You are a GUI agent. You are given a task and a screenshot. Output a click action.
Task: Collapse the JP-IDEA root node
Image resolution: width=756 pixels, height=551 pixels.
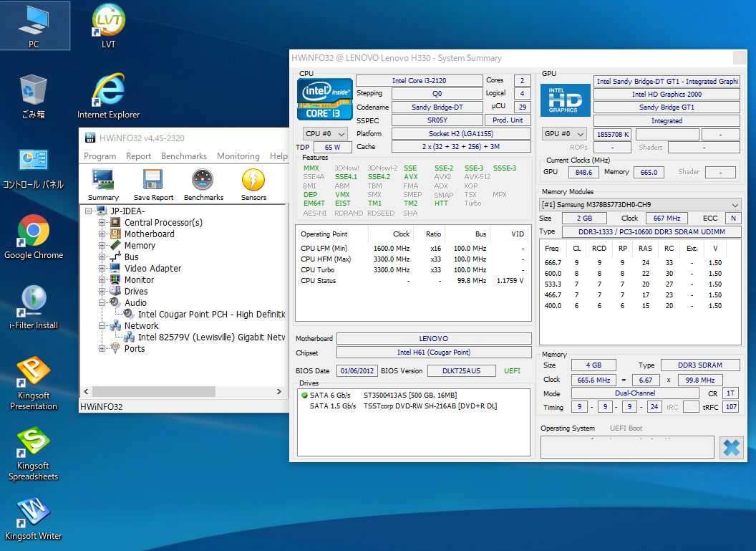click(x=88, y=211)
